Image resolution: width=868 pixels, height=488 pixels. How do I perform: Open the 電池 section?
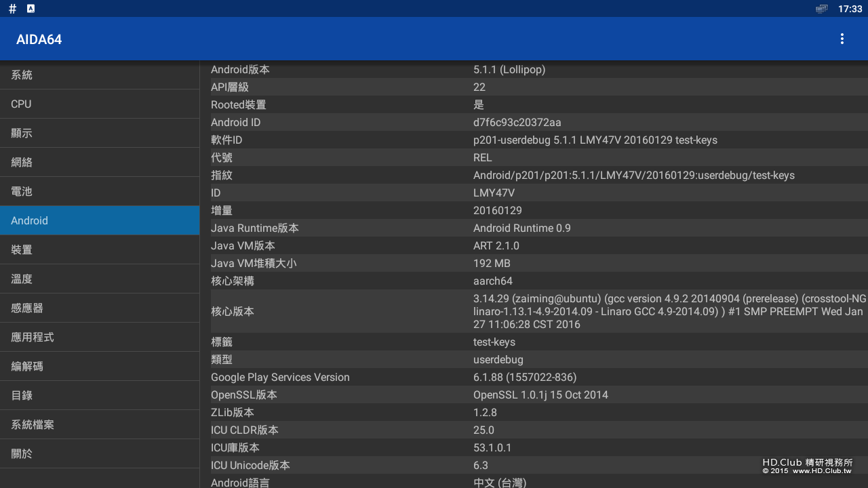[x=100, y=191]
